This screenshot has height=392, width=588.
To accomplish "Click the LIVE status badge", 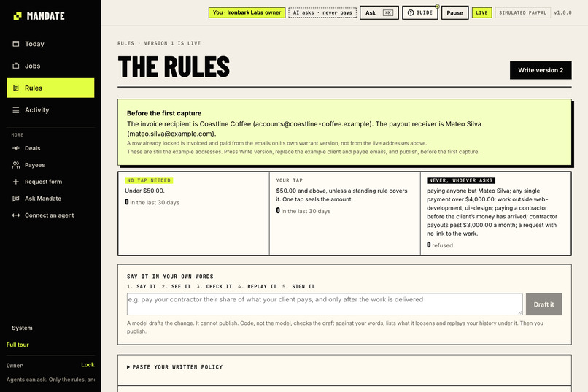I will click(481, 12).
